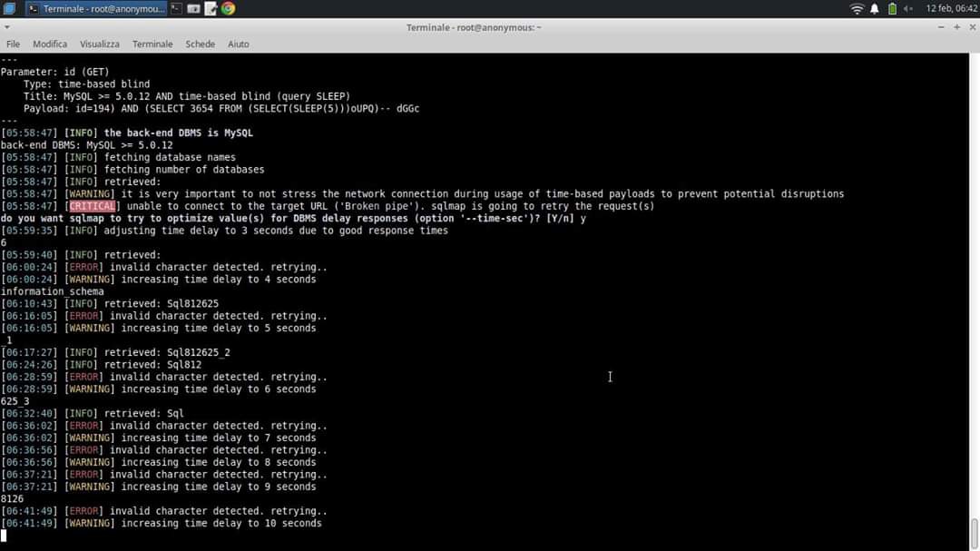Launch Chrome from the panel
980x551 pixels.
coord(228,9)
